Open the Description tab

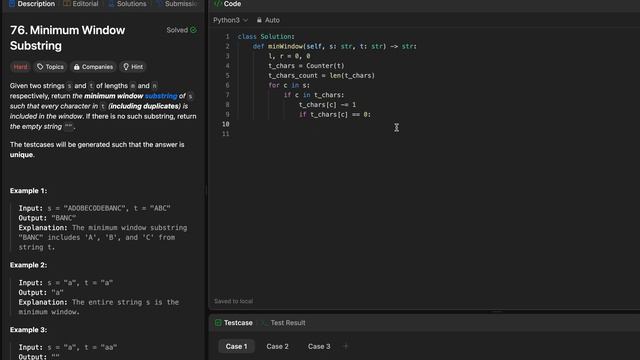click(32, 4)
